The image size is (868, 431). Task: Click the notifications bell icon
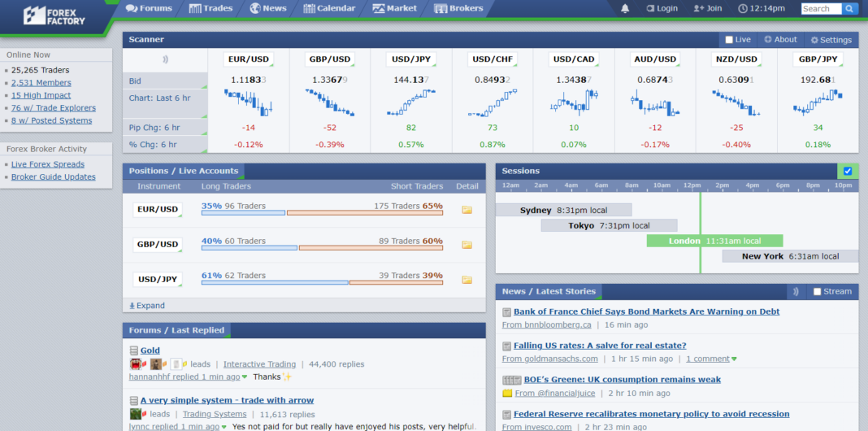coord(625,8)
